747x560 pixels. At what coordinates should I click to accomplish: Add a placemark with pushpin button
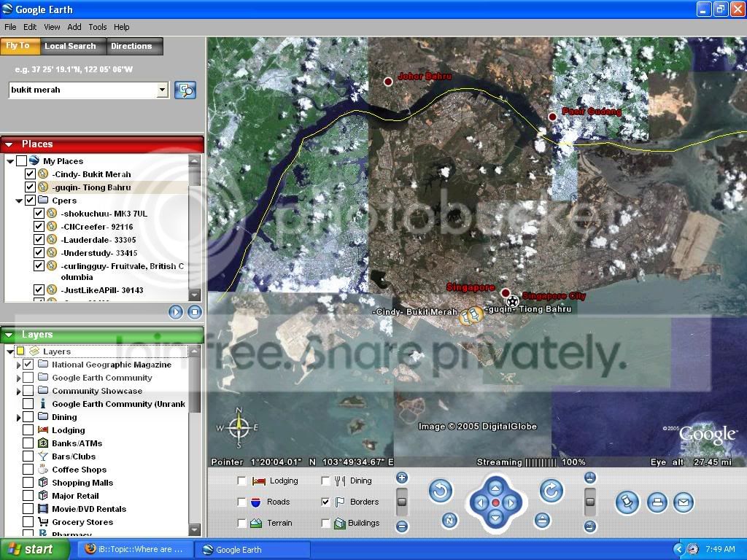point(627,503)
